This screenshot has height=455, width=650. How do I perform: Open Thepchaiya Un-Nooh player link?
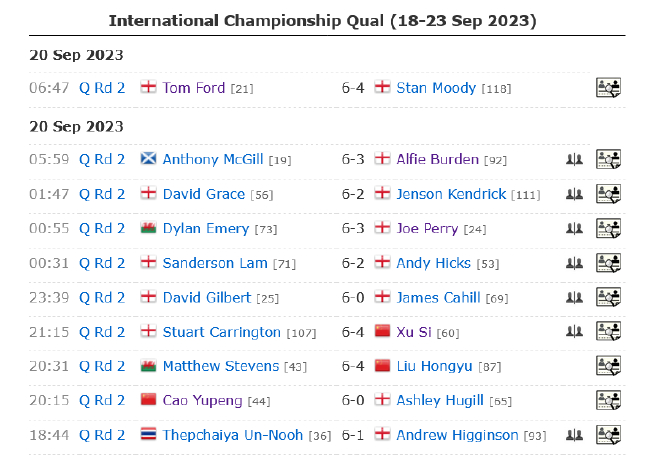click(x=232, y=435)
